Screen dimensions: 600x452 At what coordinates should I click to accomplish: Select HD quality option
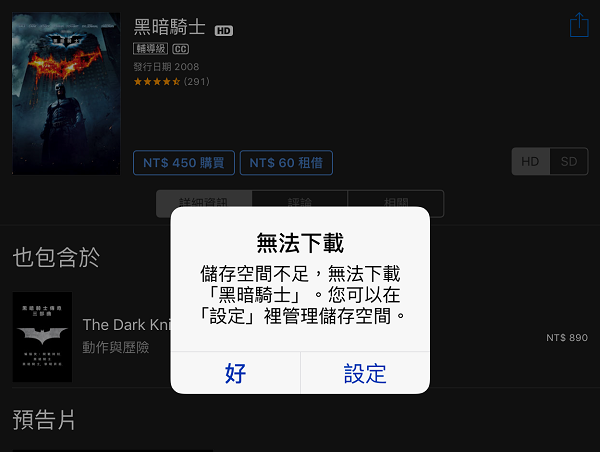point(531,162)
